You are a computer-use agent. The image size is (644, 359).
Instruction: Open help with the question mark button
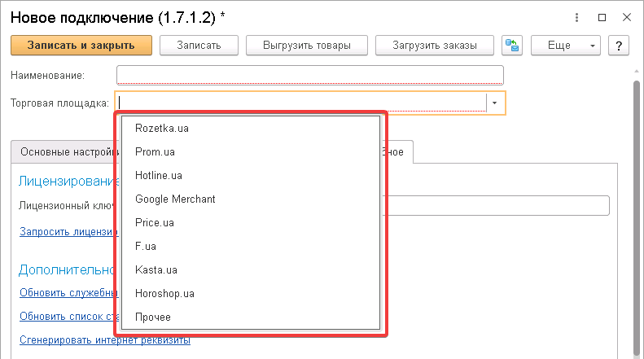[619, 46]
